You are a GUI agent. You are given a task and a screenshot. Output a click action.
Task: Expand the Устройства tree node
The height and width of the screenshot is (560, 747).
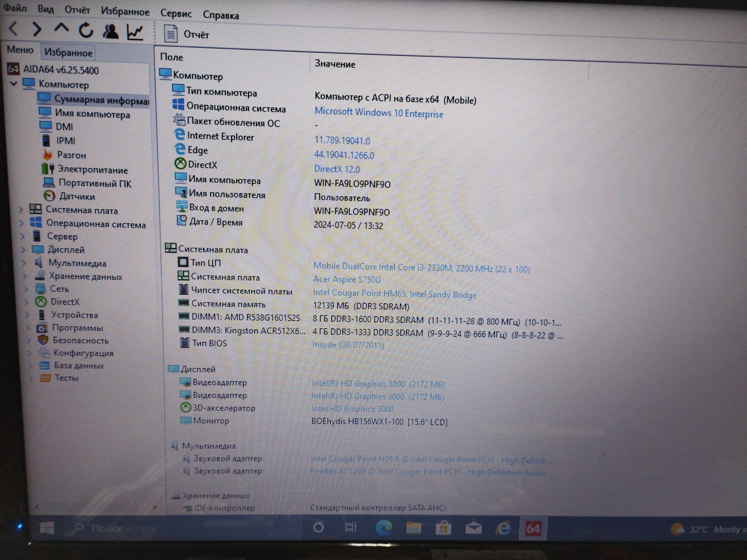click(x=27, y=315)
